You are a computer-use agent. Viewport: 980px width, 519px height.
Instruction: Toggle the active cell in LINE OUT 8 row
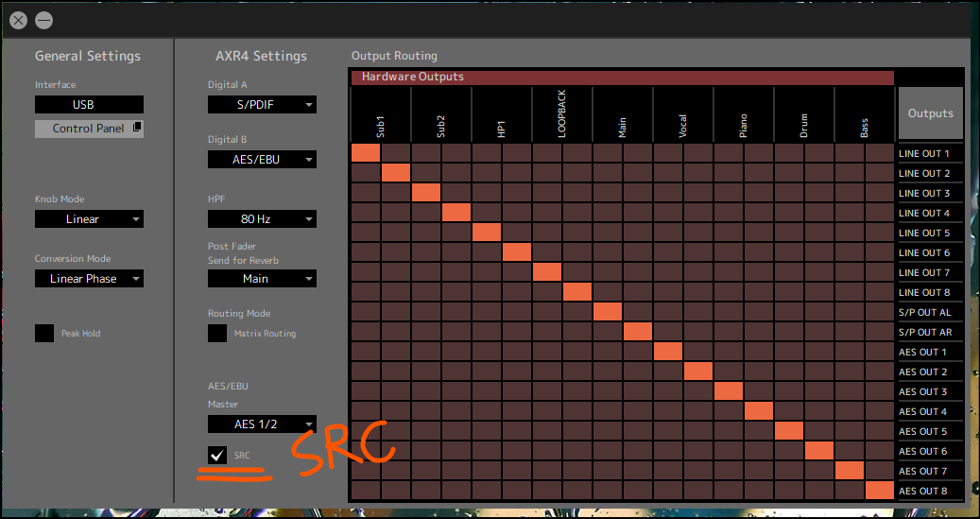click(576, 292)
